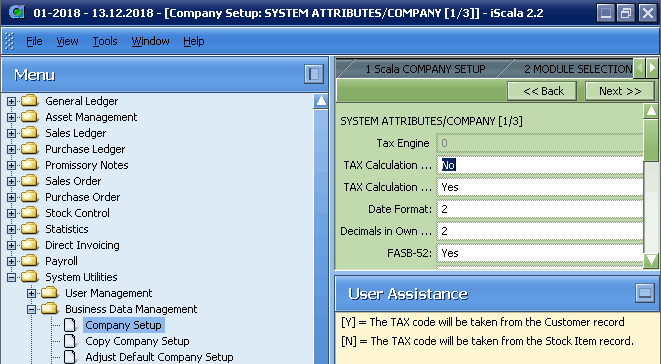Click the Adjust Default Company Setup document icon

[x=70, y=357]
